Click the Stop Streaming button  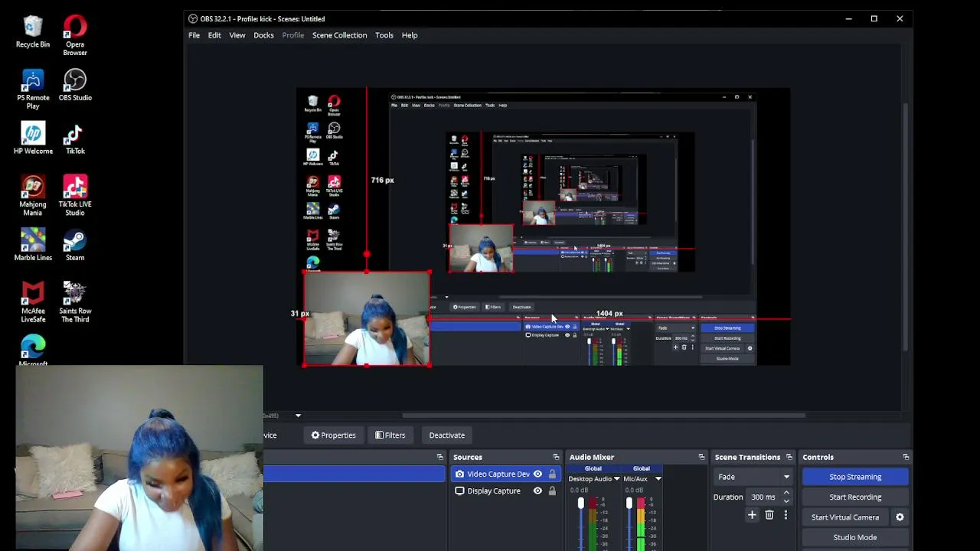[x=855, y=477]
